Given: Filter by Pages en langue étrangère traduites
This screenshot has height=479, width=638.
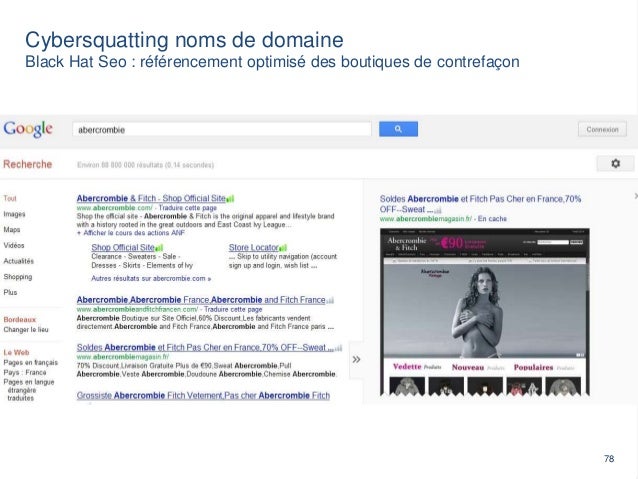Looking at the screenshot, I should pyautogui.click(x=29, y=390).
